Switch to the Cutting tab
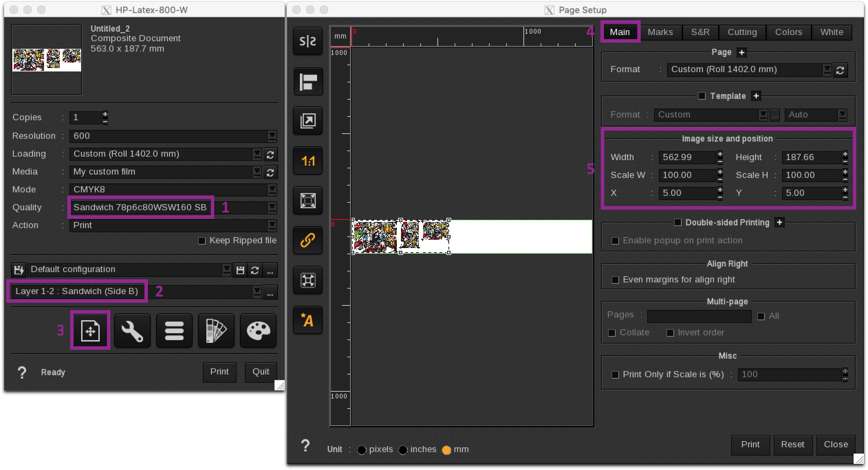The image size is (868, 470). (x=742, y=32)
